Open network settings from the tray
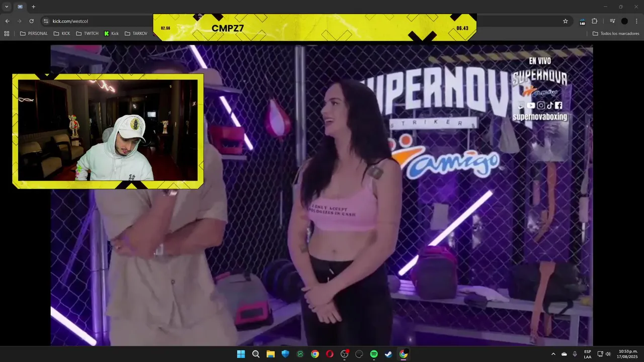This screenshot has height=362, width=644. [x=600, y=354]
